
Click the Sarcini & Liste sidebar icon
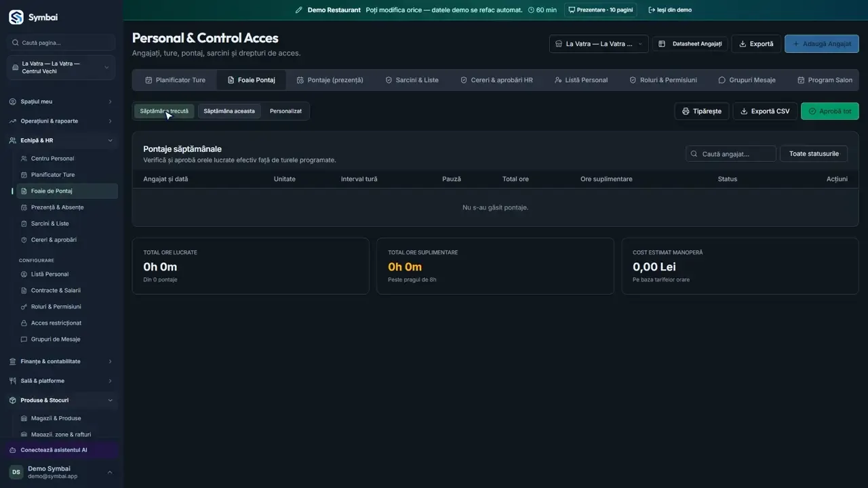pyautogui.click(x=24, y=224)
